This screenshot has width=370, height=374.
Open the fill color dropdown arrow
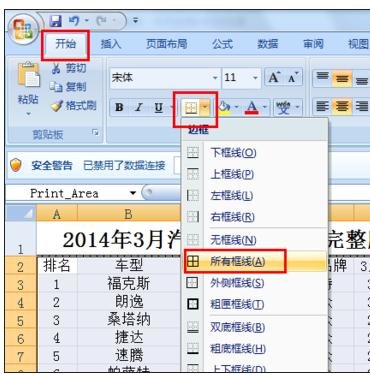[236, 107]
